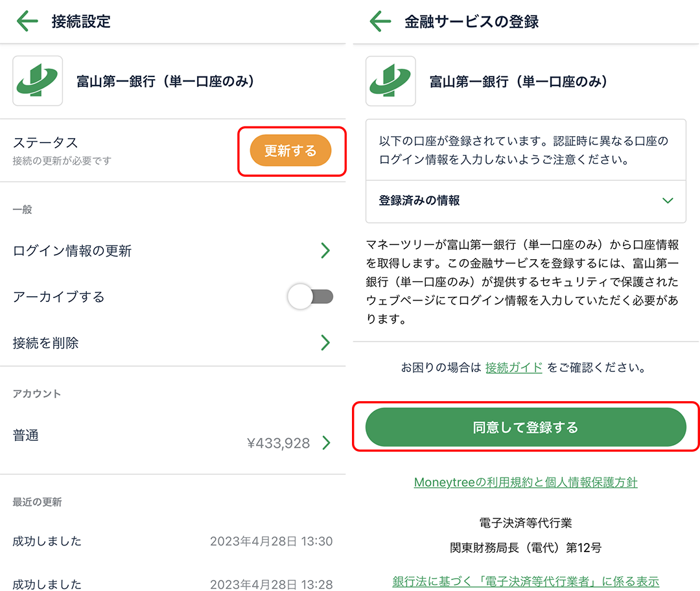Tap bank logo on 金融サービスの登録 screen
The image size is (700, 591).
coord(390,81)
